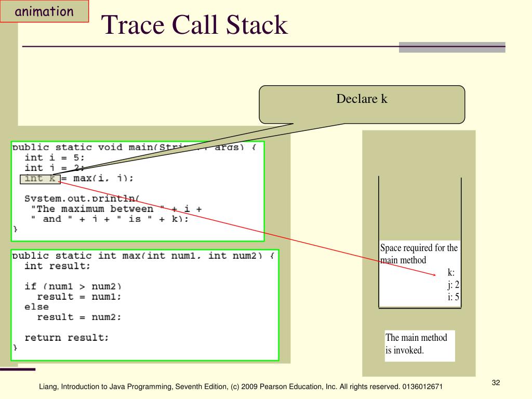Click the max method signature line

click(x=145, y=256)
